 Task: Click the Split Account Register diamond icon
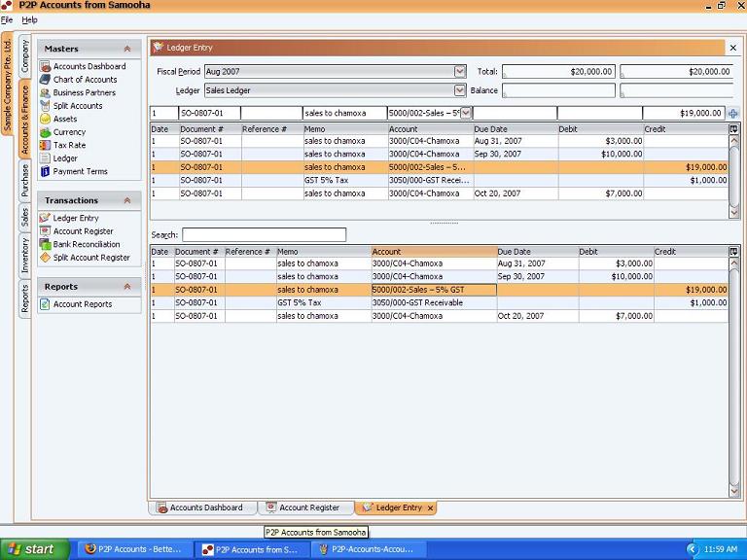click(x=46, y=258)
